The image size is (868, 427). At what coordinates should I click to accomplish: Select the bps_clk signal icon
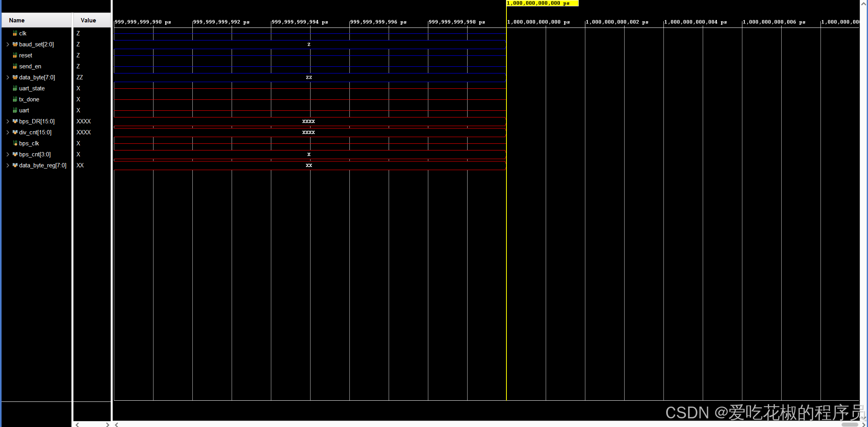(x=15, y=143)
